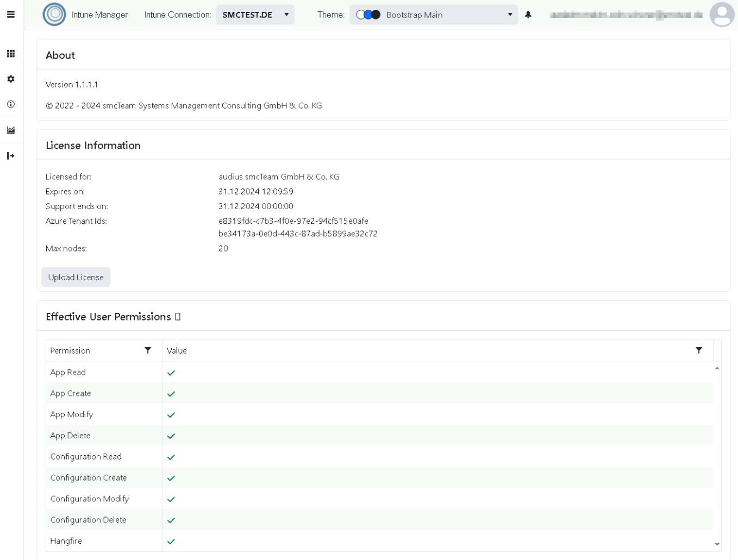Click the checkmark for App Read
Screen dimensions: 738x560
click(171, 373)
